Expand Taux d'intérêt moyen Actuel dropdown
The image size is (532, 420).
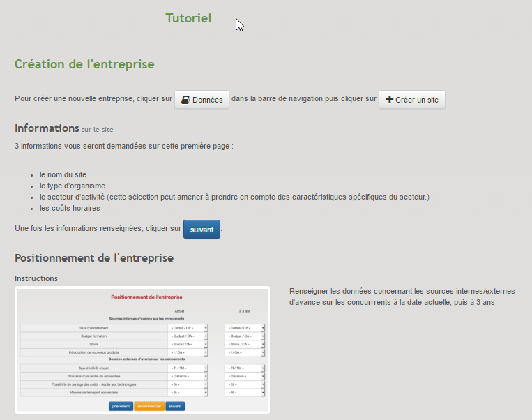pyautogui.click(x=188, y=368)
